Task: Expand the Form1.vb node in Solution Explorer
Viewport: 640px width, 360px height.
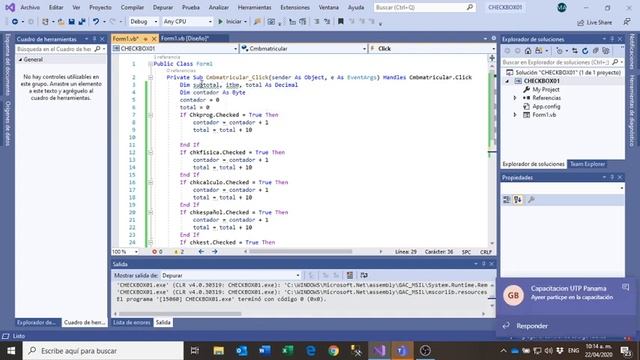Action: [515, 115]
